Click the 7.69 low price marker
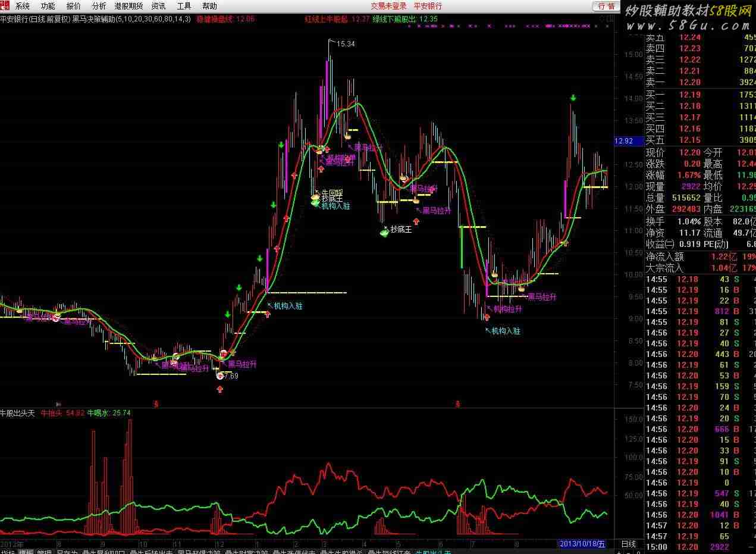 click(230, 376)
